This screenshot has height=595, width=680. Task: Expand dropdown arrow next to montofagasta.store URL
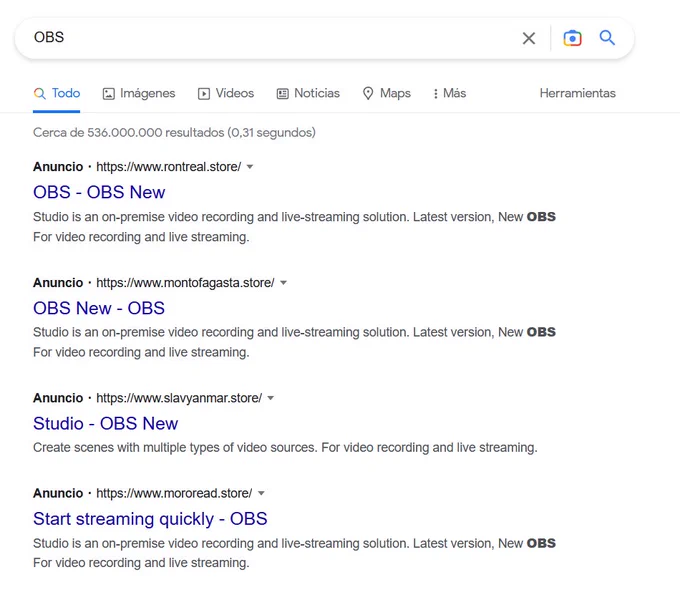point(284,283)
